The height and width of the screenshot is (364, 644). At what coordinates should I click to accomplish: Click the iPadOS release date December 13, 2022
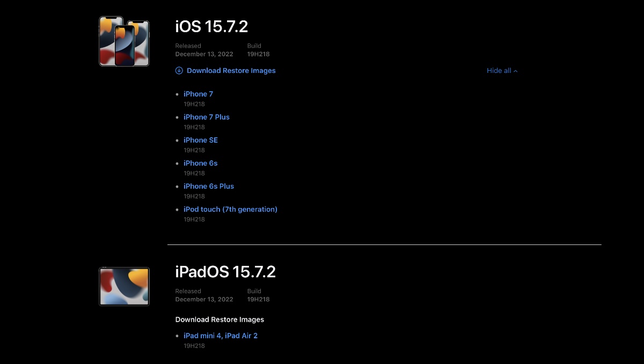204,299
